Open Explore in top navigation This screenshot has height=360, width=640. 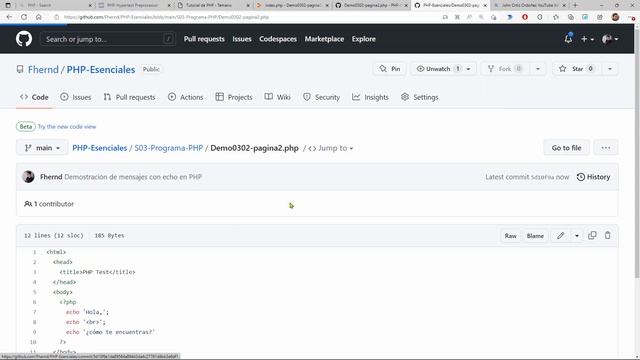364,39
